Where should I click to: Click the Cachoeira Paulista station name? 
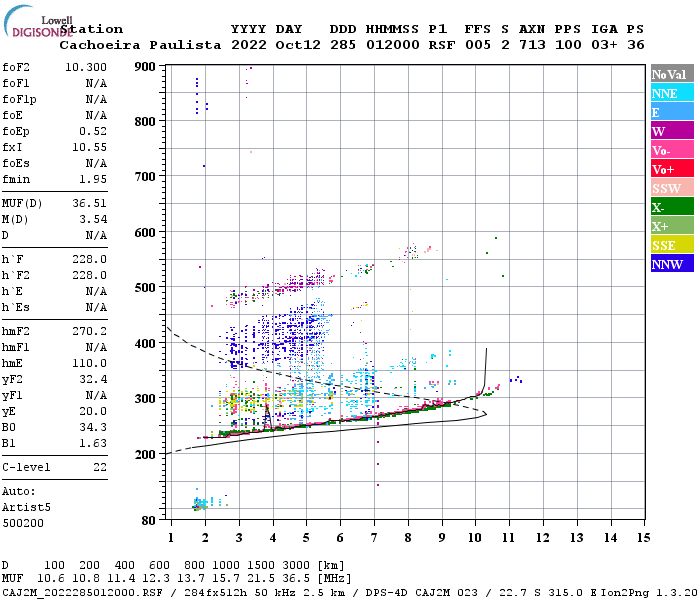(140, 45)
